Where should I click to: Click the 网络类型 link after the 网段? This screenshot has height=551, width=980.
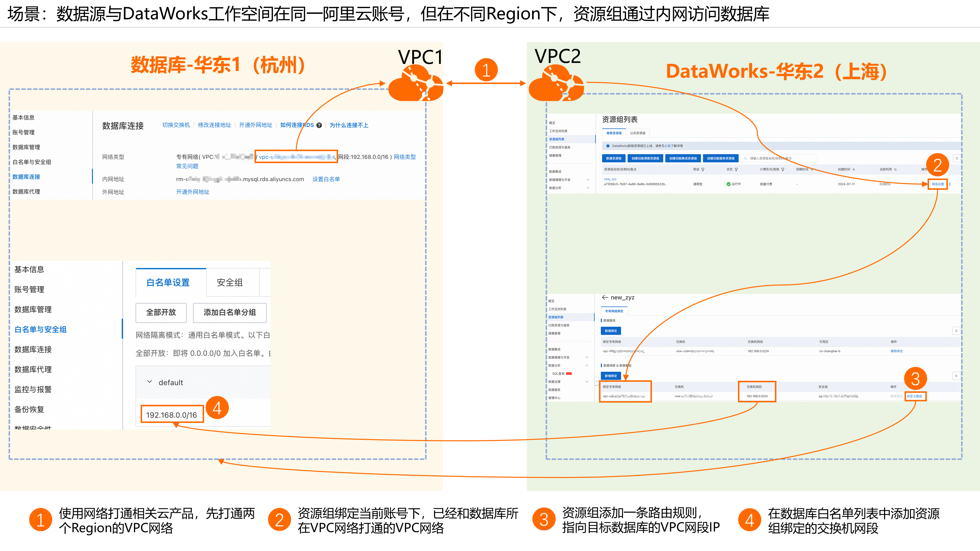[x=404, y=157]
